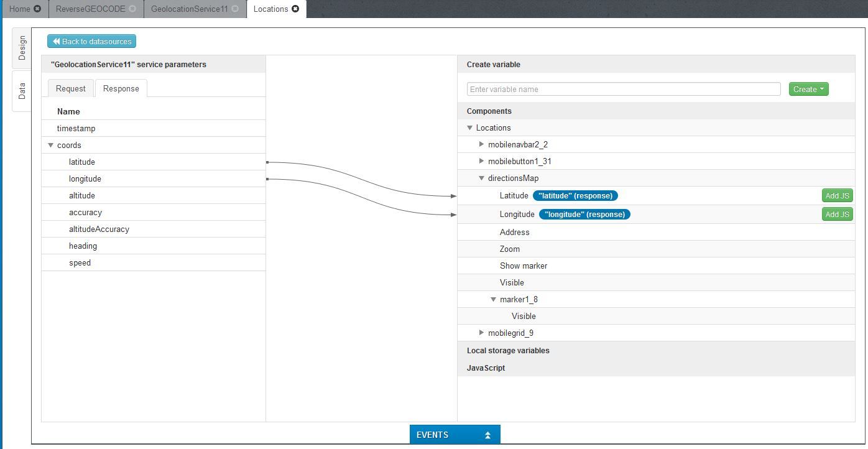Select the "latitude" (response) mapping badge
This screenshot has width=868, height=449.
tap(575, 196)
